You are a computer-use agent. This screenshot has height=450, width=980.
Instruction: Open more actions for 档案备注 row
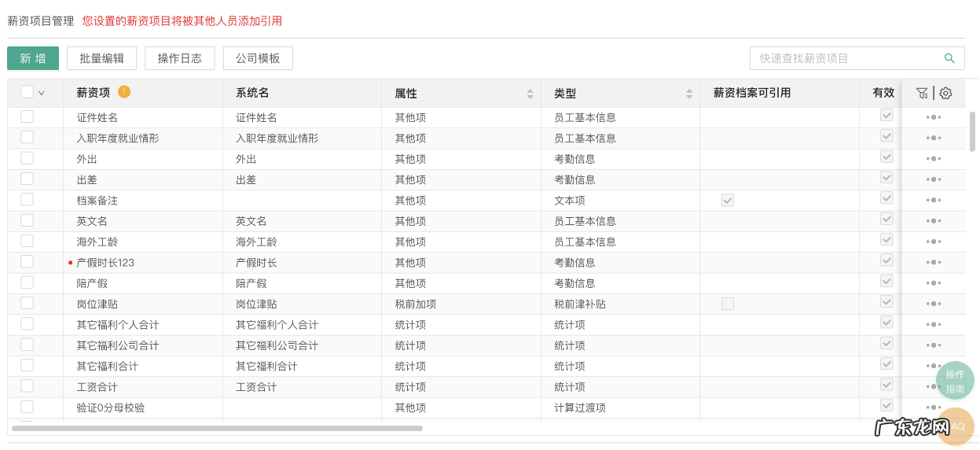(x=933, y=200)
